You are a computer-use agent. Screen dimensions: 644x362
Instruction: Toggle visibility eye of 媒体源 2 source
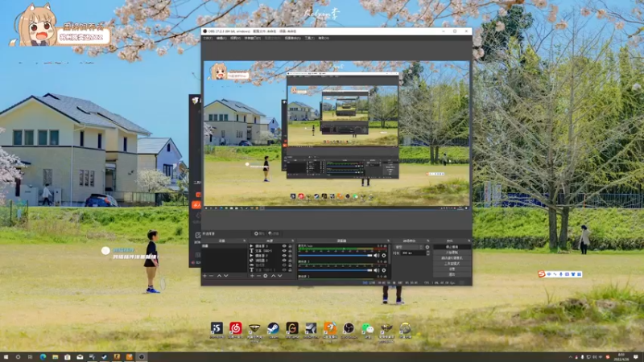click(284, 256)
